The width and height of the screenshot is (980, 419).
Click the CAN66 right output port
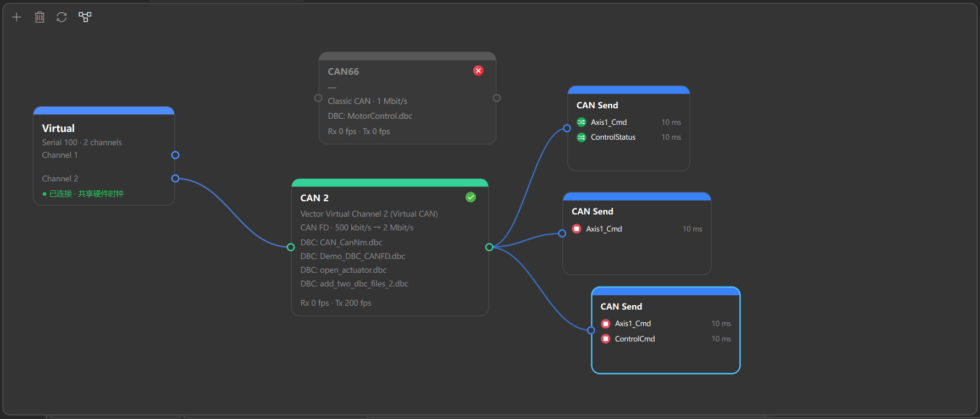[x=497, y=98]
